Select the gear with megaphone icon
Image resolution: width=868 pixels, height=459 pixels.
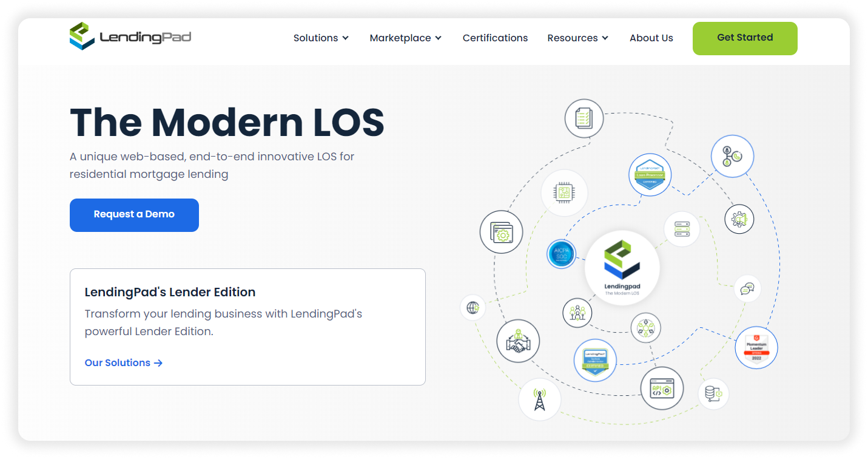point(739,219)
